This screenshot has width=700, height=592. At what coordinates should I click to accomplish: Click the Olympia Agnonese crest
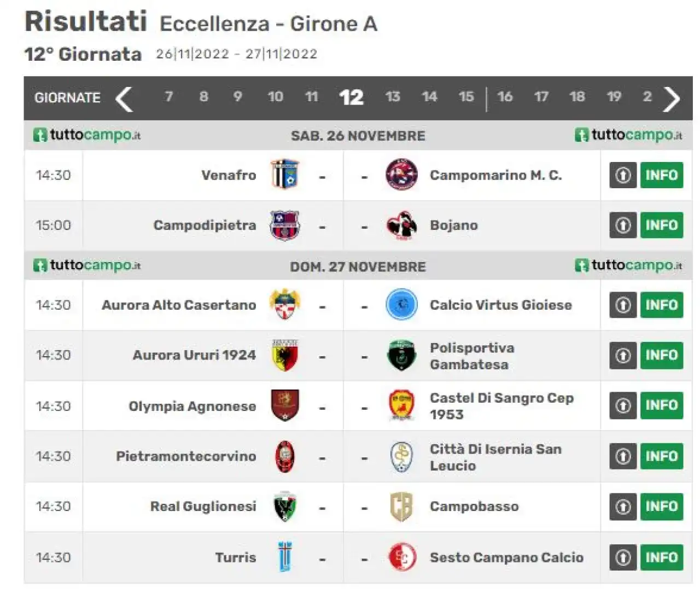point(285,405)
